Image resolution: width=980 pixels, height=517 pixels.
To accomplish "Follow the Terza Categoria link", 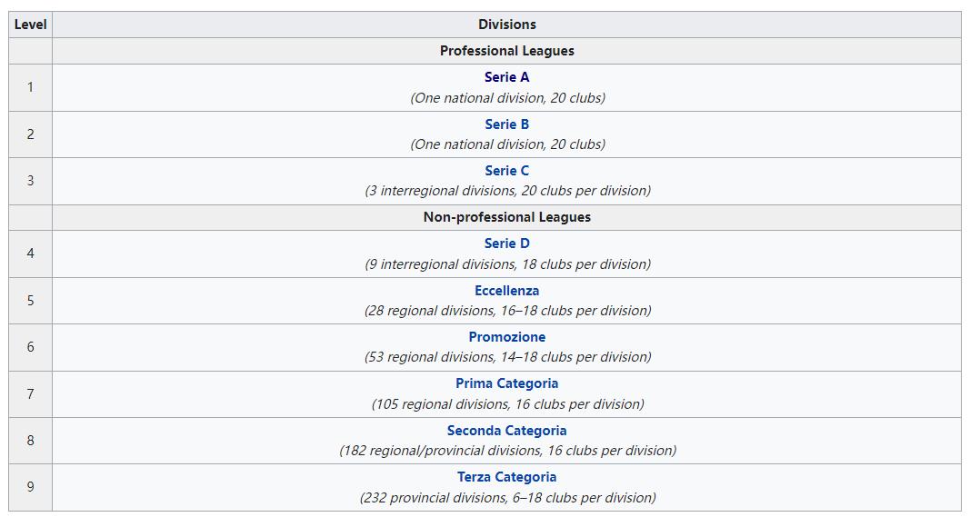I will tap(506, 477).
